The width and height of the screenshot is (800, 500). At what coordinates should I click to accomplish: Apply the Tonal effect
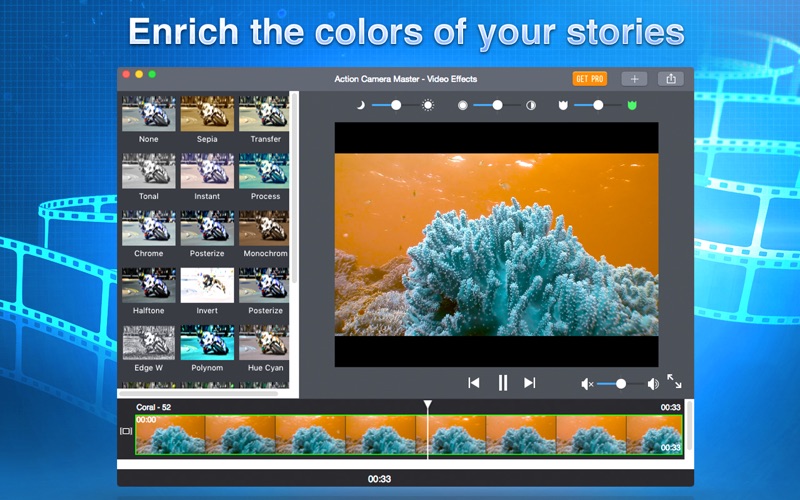[x=148, y=170]
